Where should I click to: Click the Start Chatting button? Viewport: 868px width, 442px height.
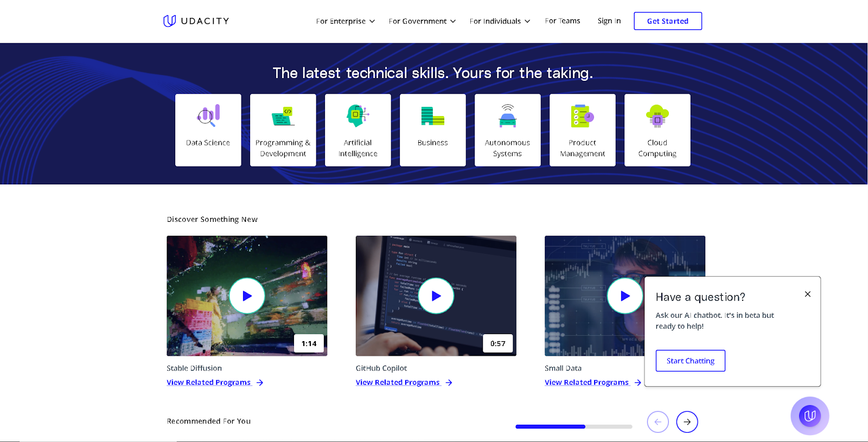(x=690, y=361)
